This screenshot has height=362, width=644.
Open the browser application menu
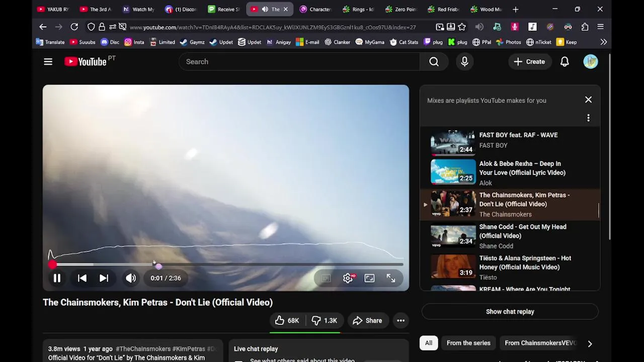tap(600, 27)
